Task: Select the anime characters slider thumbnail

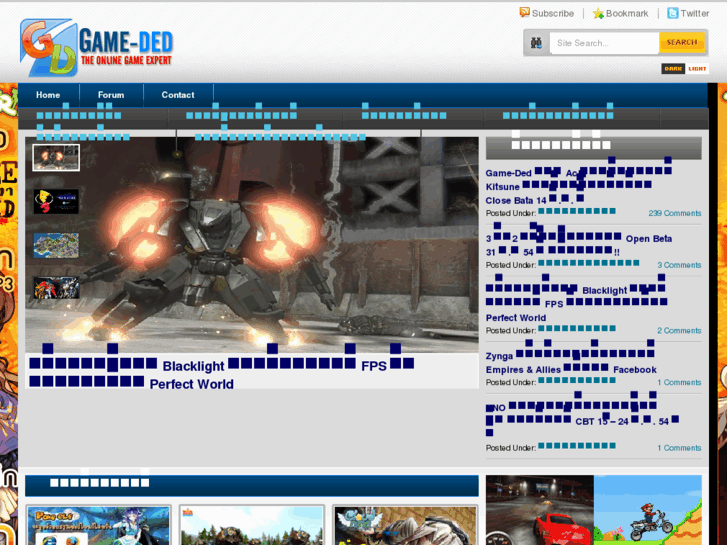Action: pyautogui.click(x=56, y=288)
